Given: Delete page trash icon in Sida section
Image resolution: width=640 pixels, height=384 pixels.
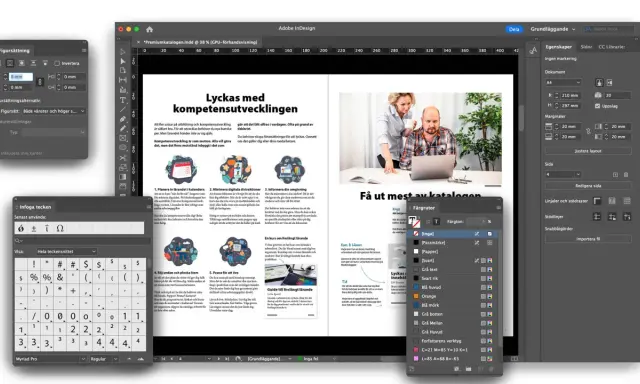Looking at the screenshot, I should click(626, 175).
